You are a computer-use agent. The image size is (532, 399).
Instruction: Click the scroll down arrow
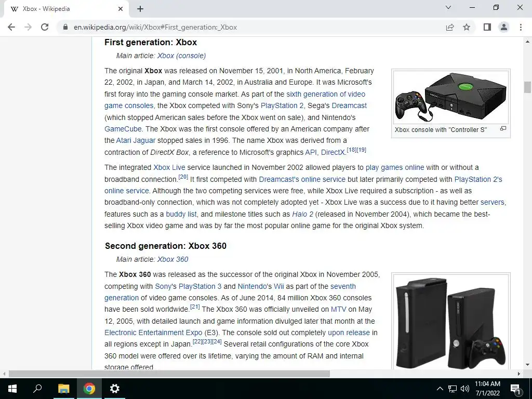click(x=527, y=365)
